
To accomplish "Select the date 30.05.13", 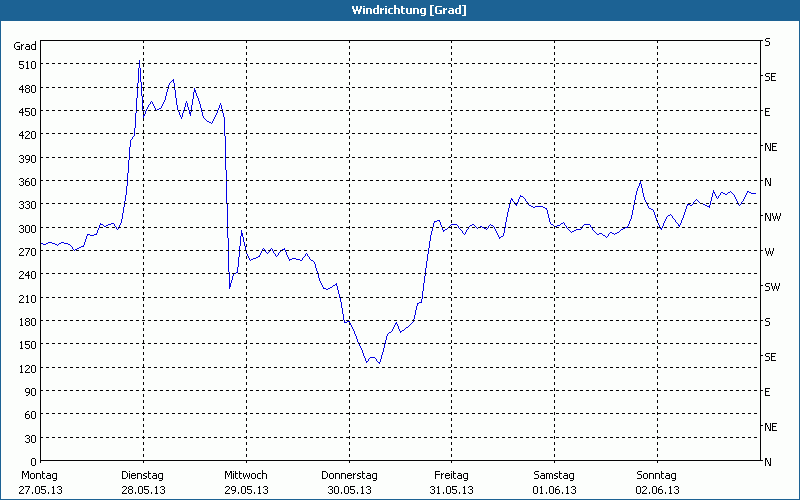I will pyautogui.click(x=349, y=490).
